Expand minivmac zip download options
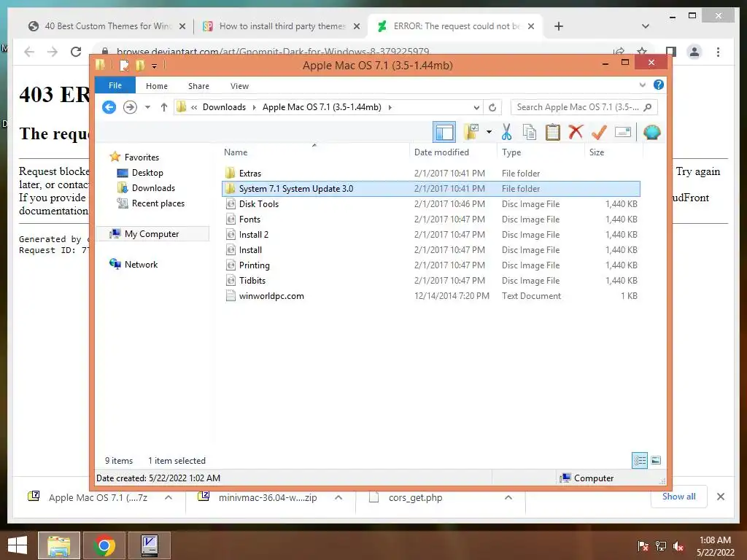The image size is (747, 560). point(338,497)
